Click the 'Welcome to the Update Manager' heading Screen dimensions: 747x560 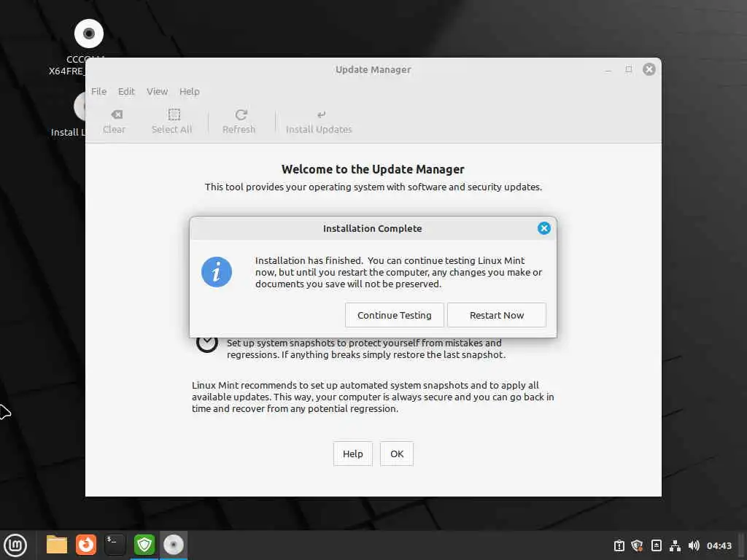coord(373,169)
